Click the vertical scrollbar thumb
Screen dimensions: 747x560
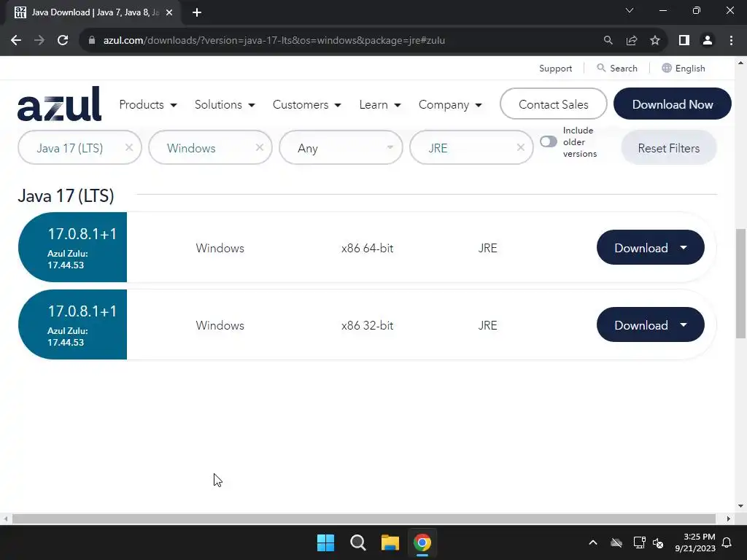(x=741, y=284)
